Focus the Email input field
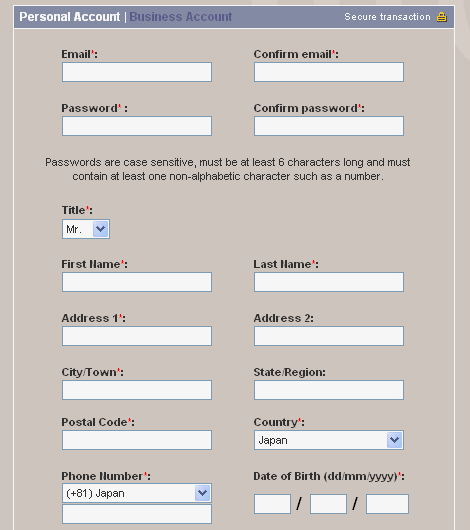The image size is (470, 530). click(137, 72)
